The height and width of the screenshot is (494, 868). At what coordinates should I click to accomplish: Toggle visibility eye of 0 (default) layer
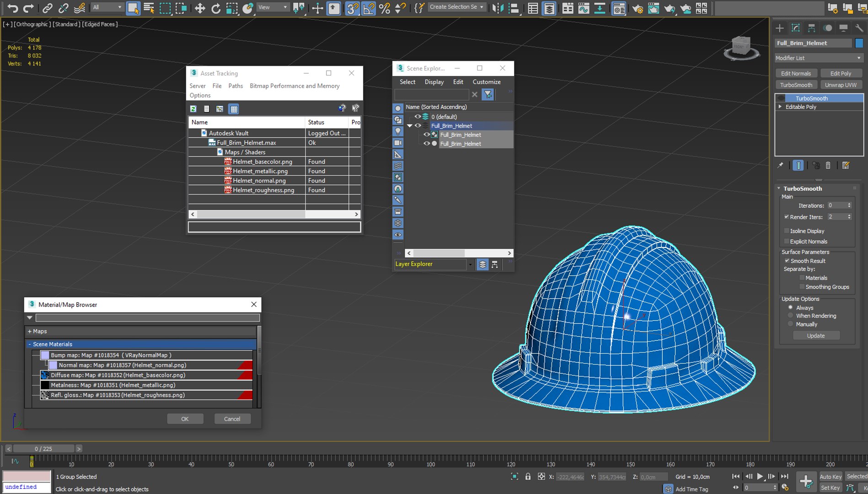click(x=418, y=117)
